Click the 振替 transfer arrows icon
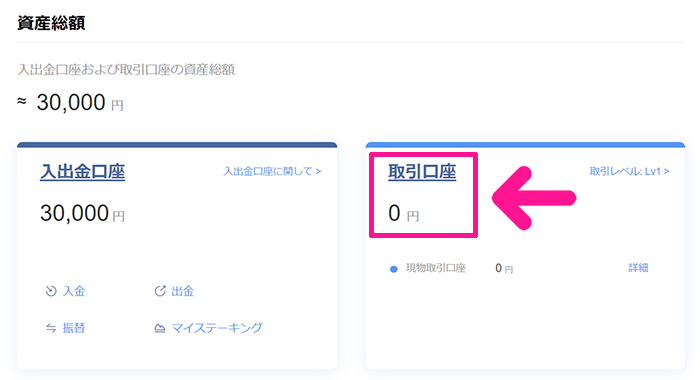Screen dimensions: 700x380 tap(51, 328)
